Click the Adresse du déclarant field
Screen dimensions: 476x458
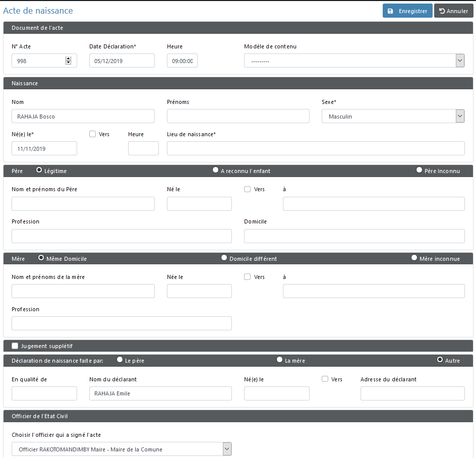[412, 393]
